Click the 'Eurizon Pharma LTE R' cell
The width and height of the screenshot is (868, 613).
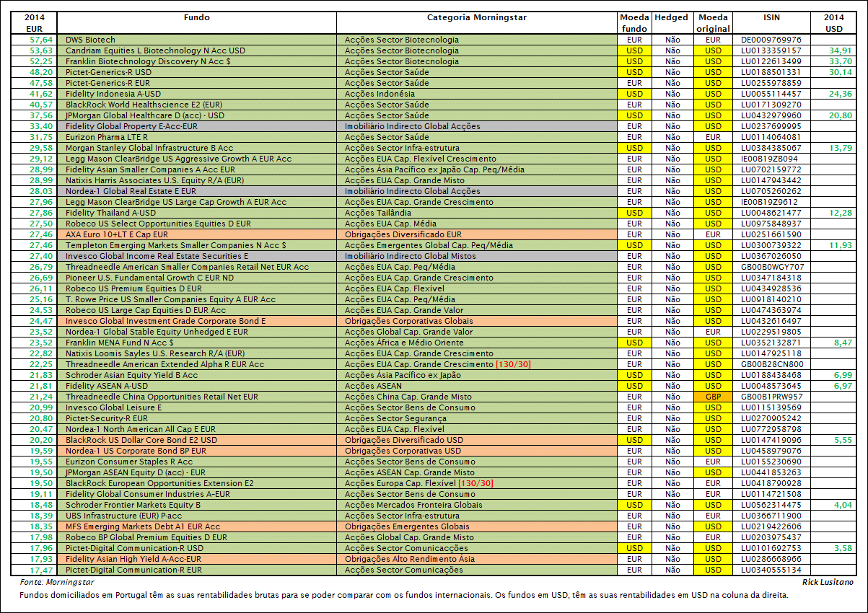click(197, 137)
